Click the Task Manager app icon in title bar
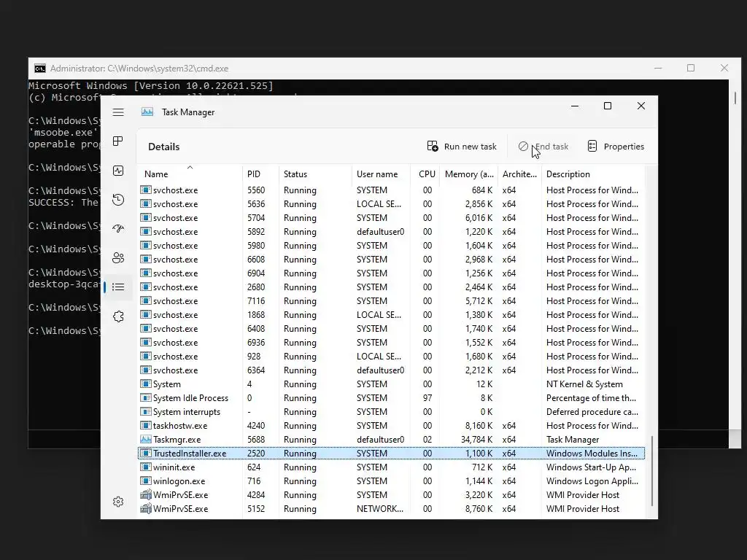 pyautogui.click(x=147, y=112)
